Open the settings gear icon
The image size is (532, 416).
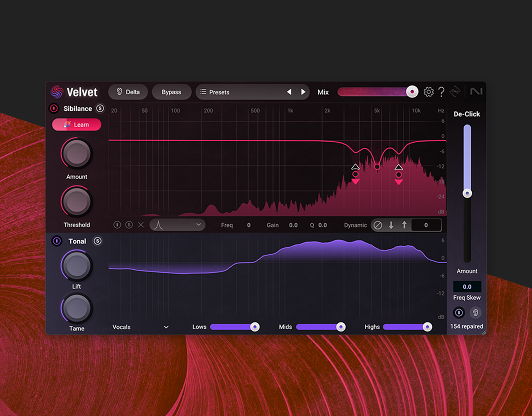point(428,92)
